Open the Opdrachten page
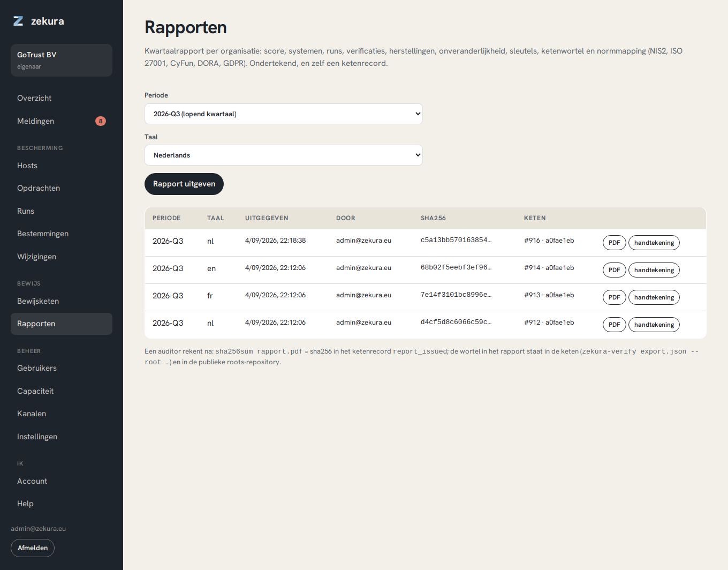Image resolution: width=728 pixels, height=570 pixels. pyautogui.click(x=62, y=188)
